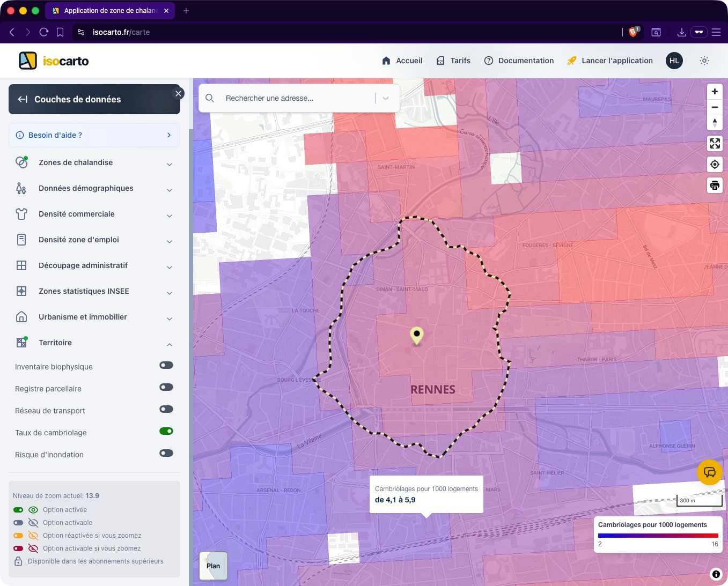728x586 pixels.
Task: Open map attribution info icon
Action: click(x=716, y=574)
